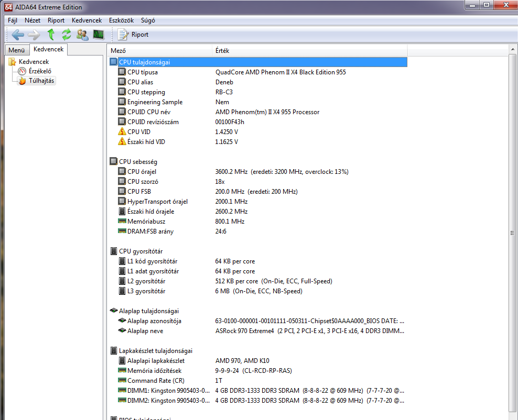Click the L3 gyorsítótár chip icon

(x=122, y=291)
